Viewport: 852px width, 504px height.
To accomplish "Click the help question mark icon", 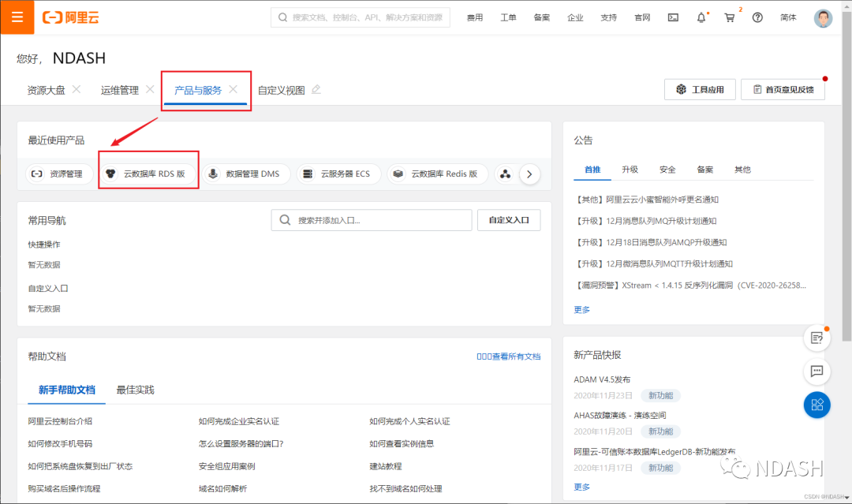I will [757, 17].
